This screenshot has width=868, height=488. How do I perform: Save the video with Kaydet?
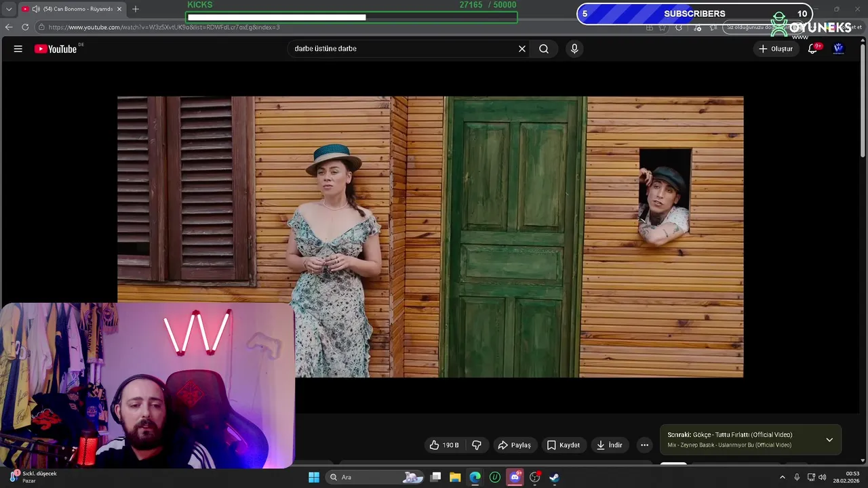564,445
